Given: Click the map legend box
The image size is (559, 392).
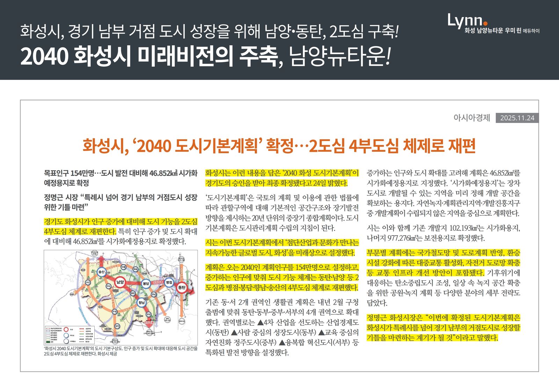Looking at the screenshot, I should tap(70, 334).
